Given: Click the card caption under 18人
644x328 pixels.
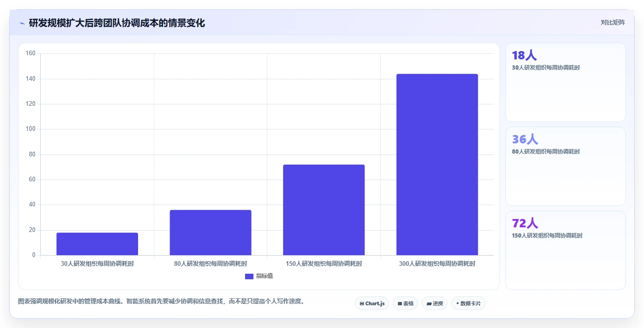Looking at the screenshot, I should pyautogui.click(x=546, y=68).
